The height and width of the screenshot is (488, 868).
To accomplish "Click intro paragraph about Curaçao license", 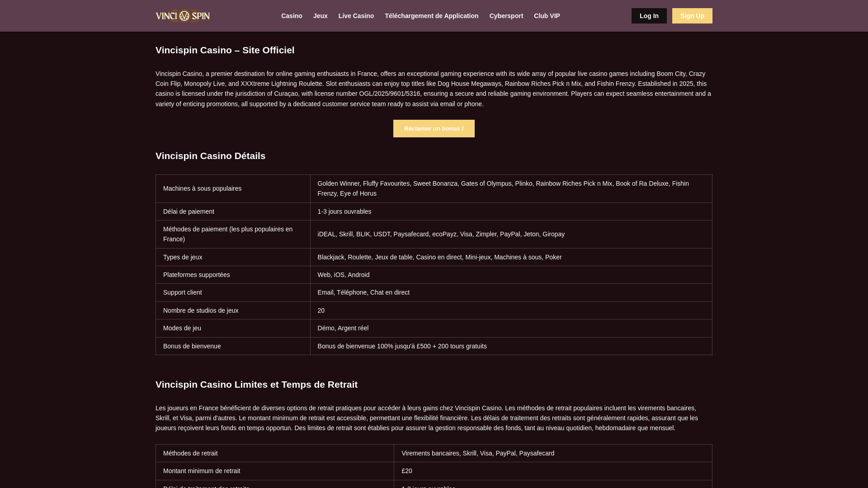I will point(434,89).
